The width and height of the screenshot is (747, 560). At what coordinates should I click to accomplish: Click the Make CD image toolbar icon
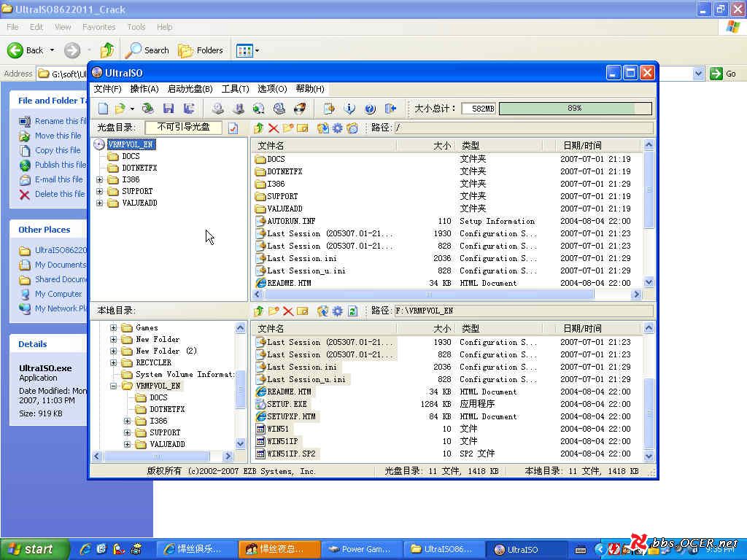(217, 109)
